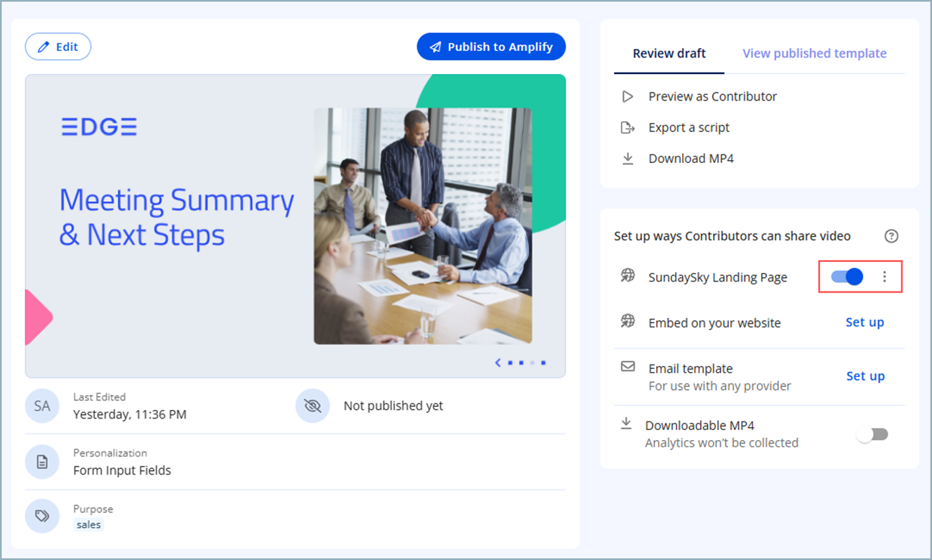Switch to View published template tab

(814, 53)
